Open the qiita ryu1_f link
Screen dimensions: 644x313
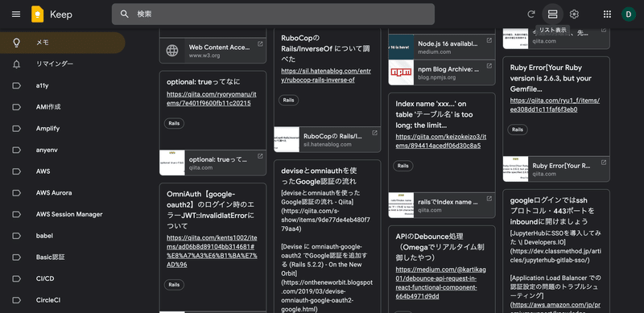tap(555, 105)
